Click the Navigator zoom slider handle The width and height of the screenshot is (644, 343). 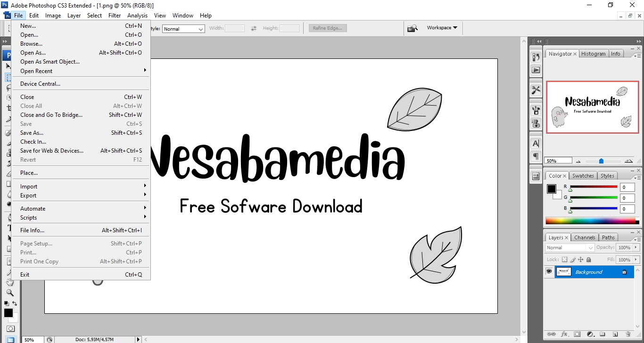(601, 161)
